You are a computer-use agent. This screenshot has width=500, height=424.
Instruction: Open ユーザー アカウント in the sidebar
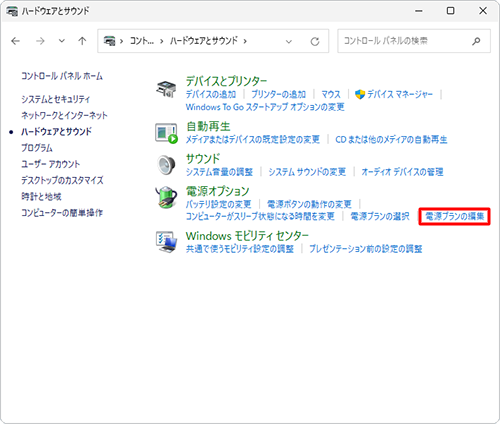click(51, 164)
